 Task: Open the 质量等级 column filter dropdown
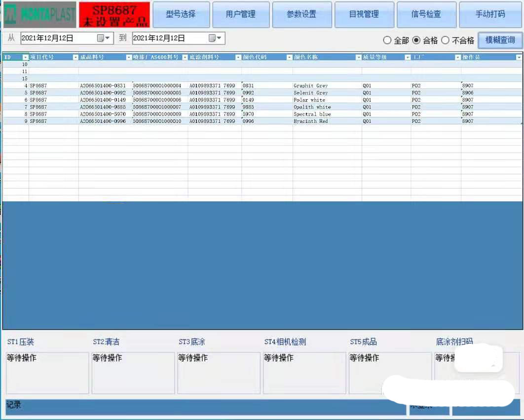pos(408,57)
